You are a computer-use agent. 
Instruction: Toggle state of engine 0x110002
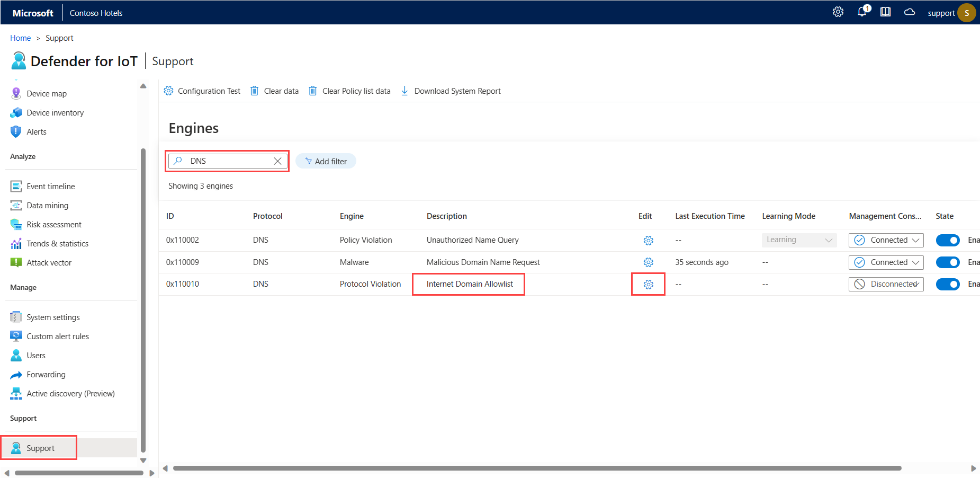coord(948,240)
